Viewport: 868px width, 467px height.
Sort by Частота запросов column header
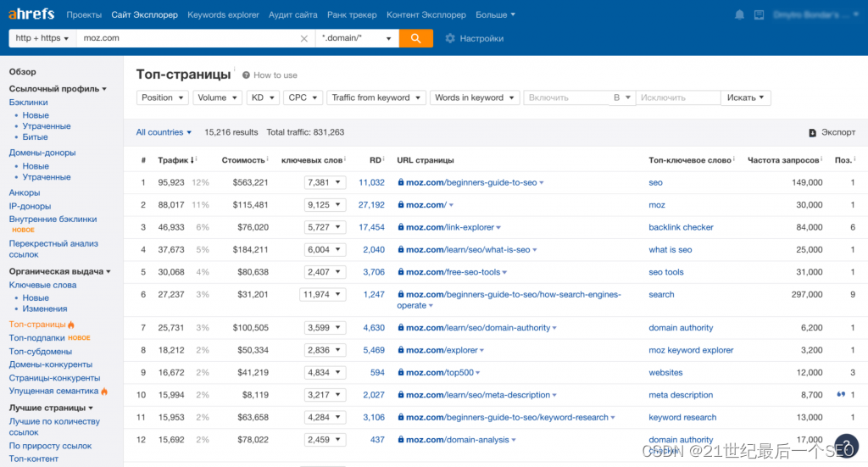(782, 160)
